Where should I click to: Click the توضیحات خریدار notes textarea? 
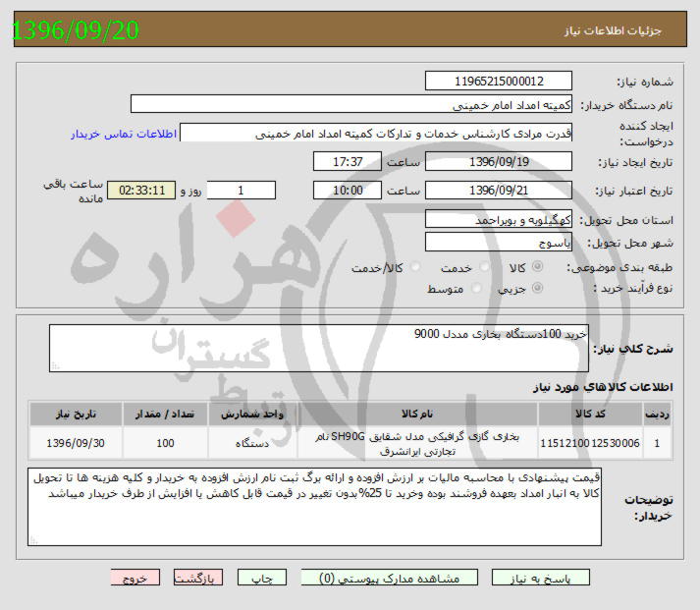314,507
